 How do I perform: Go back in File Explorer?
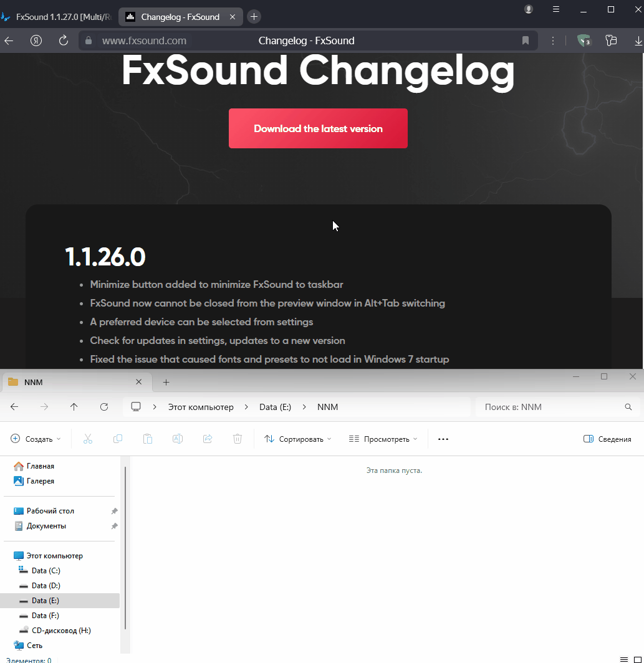tap(14, 407)
